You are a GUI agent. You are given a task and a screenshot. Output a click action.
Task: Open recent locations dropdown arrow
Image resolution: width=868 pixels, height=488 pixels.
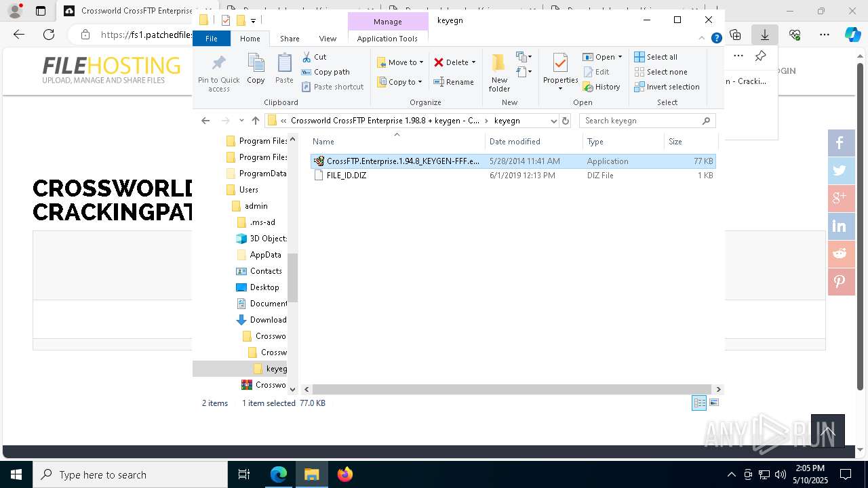point(241,121)
